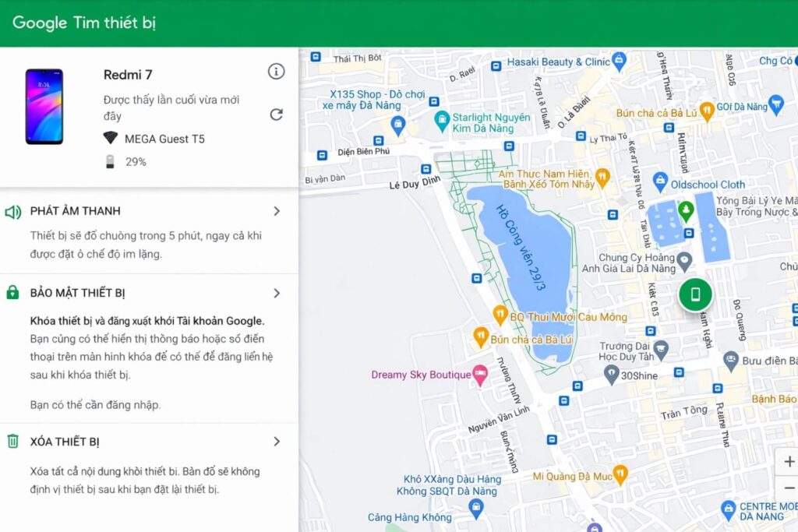Zoom in the map with plus button
Viewport: 798px width, 532px height.
pos(789,462)
